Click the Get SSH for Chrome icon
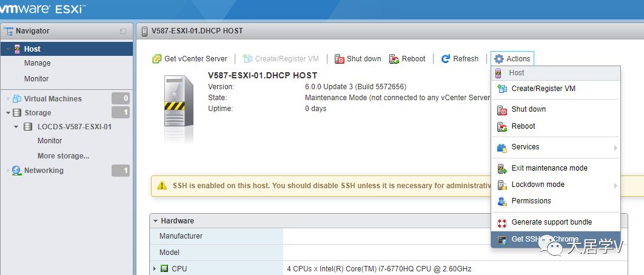Viewport: 644px width, 275px height. point(502,240)
